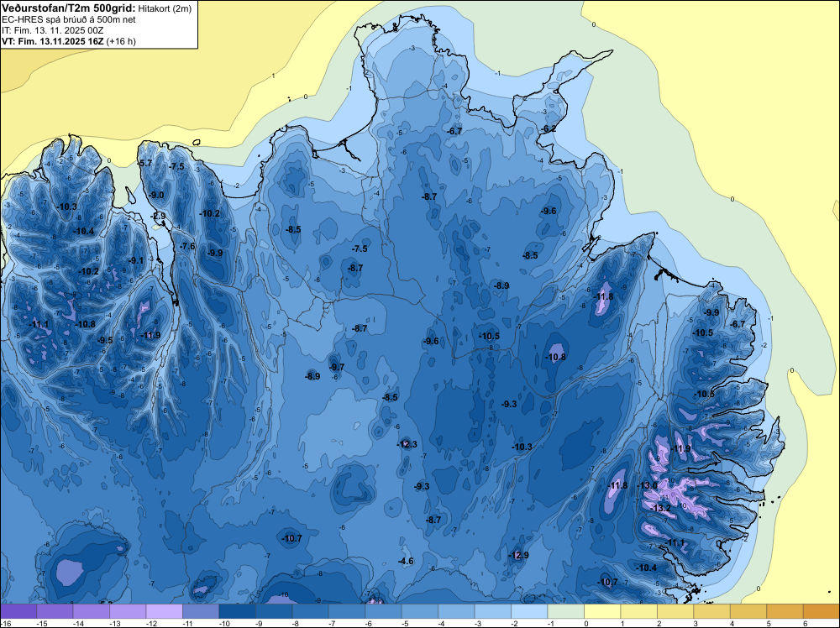
Task: Select the -12.3 temperature reading
Action: click(407, 444)
